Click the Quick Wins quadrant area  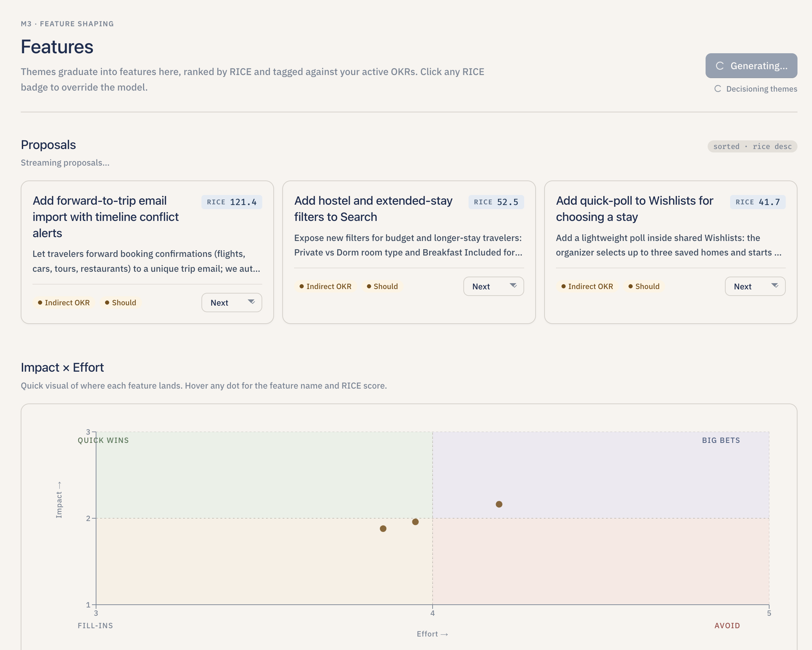pos(264,475)
